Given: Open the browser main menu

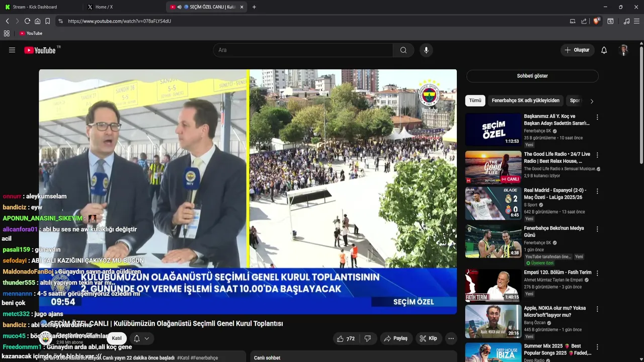Looking at the screenshot, I should [636, 21].
